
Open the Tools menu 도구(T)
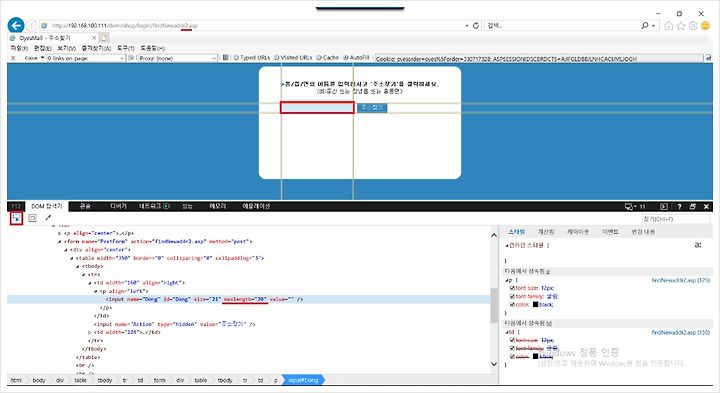125,48
